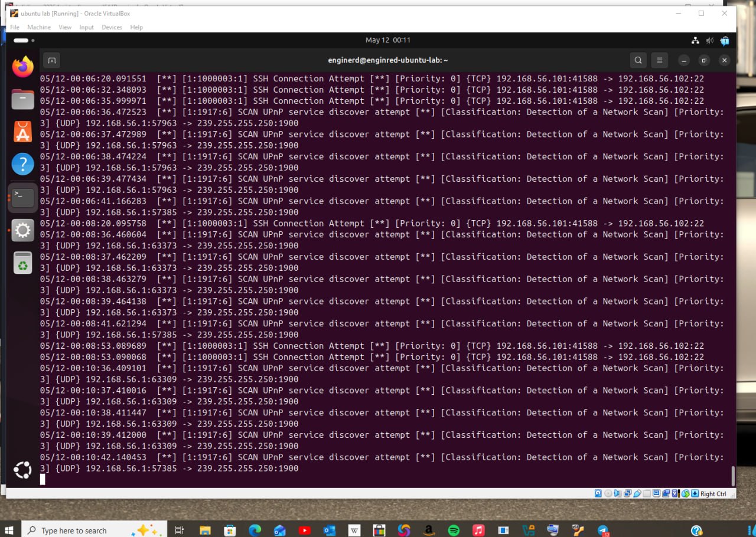Open the power icon in Ubuntu top bar
Viewport: 756px width, 537px height.
coord(725,41)
